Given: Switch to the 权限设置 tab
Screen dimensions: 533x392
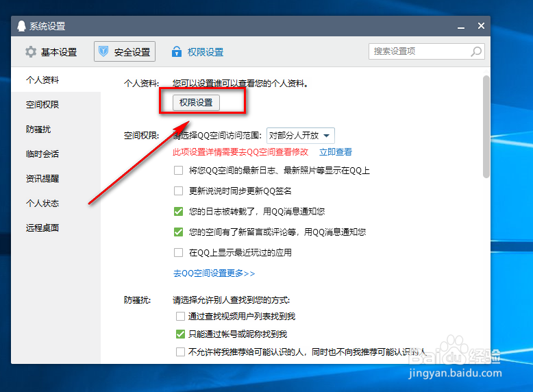Looking at the screenshot, I should pos(197,52).
